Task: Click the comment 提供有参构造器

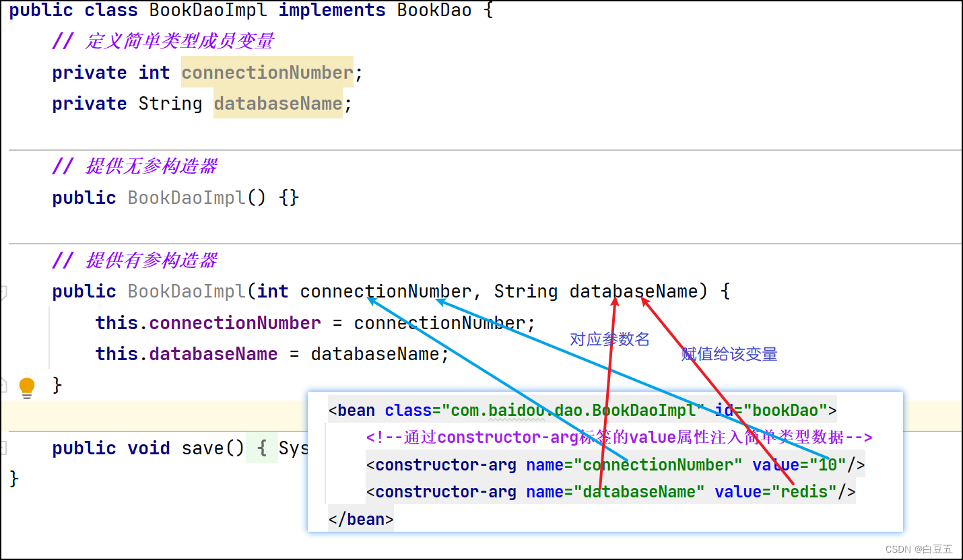Action: [x=135, y=260]
